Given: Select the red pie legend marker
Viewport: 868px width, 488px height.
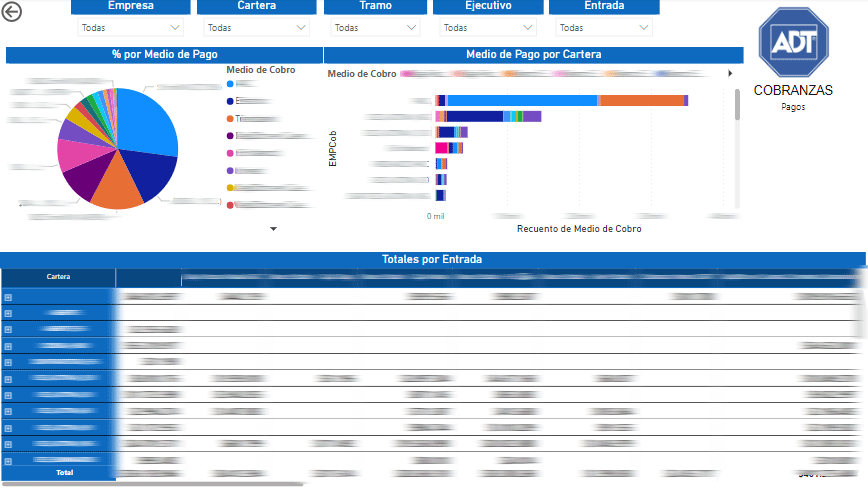Looking at the screenshot, I should [x=230, y=205].
